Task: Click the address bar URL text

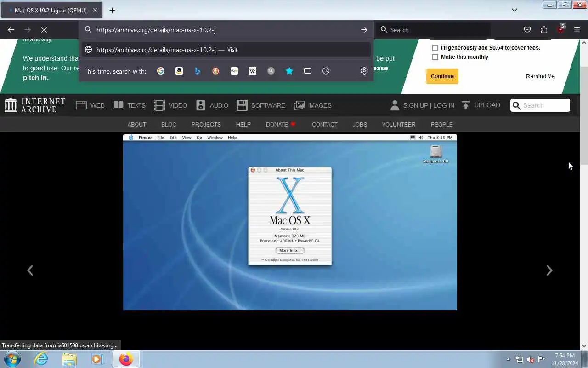Action: (156, 30)
